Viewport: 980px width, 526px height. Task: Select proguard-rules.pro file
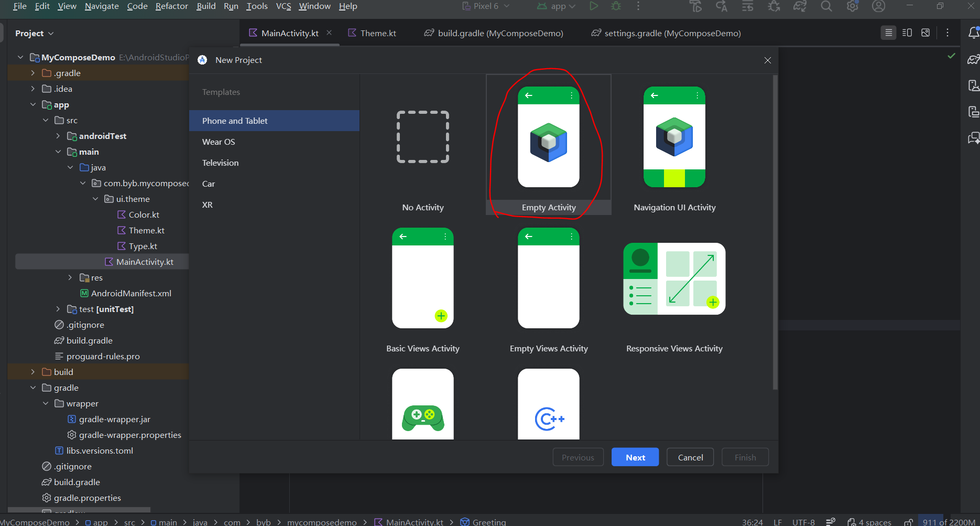[97, 356]
